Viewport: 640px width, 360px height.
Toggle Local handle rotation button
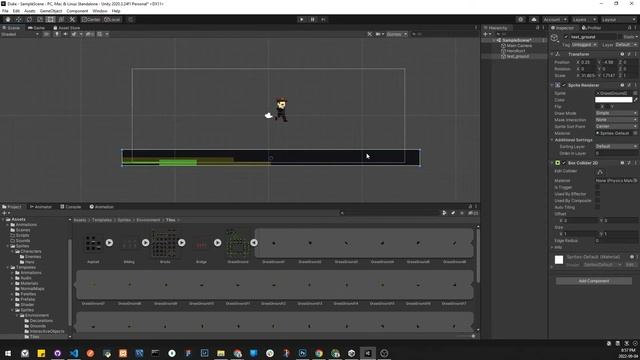coord(112,20)
